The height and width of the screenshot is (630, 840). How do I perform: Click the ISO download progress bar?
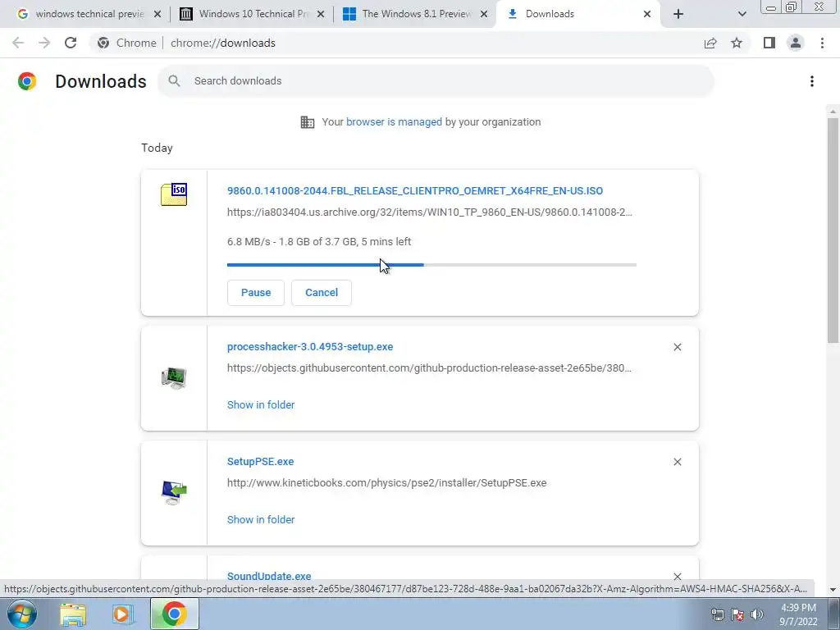click(431, 265)
